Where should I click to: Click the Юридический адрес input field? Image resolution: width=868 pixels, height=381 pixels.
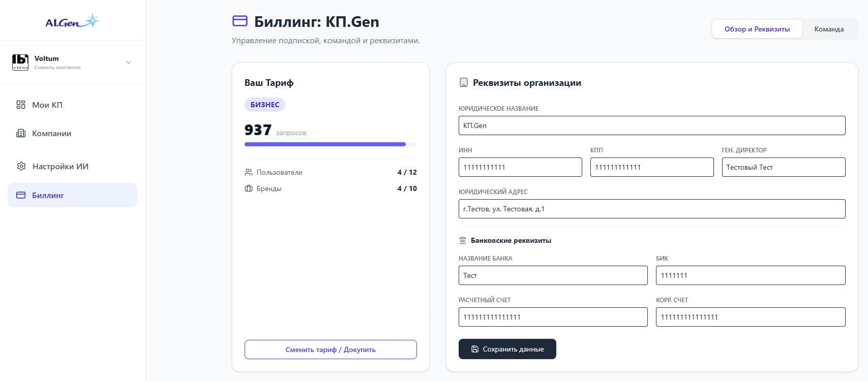pyautogui.click(x=652, y=209)
